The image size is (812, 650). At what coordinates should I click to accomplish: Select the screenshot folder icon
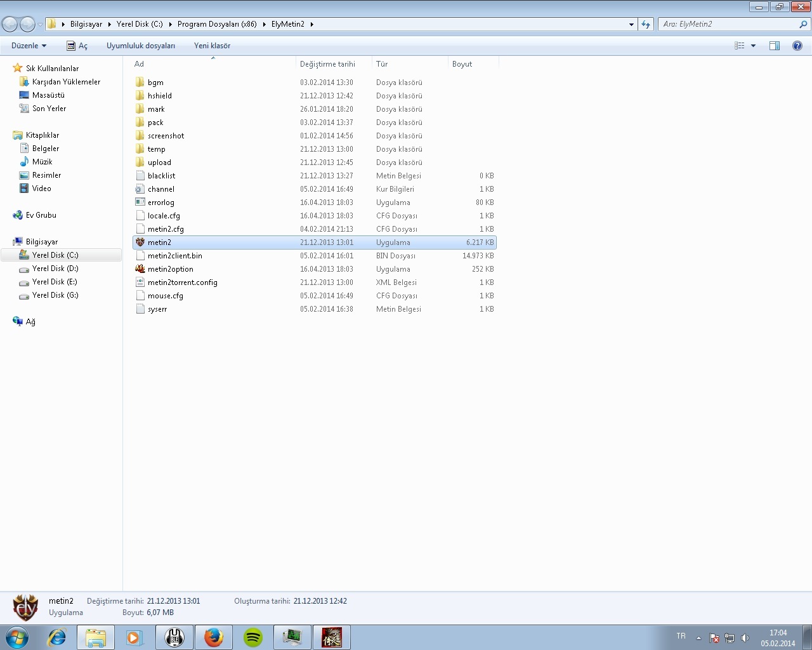(140, 136)
